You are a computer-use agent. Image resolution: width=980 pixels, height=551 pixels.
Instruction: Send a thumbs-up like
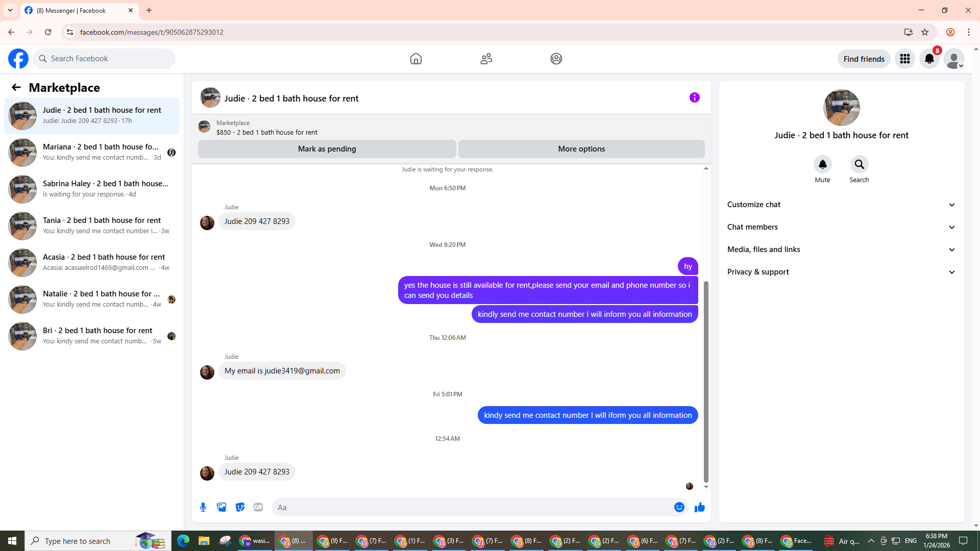699,507
